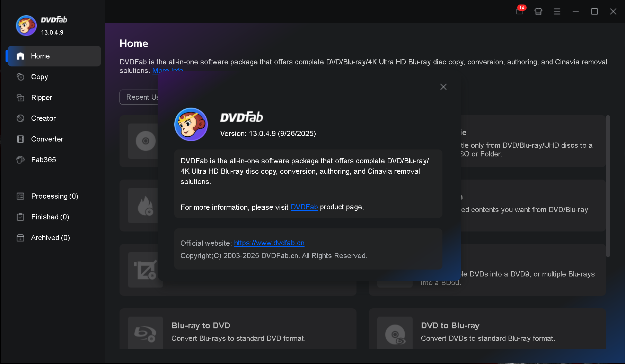This screenshot has height=364, width=625.
Task: Close the About DVDFab dialog
Action: 443,87
